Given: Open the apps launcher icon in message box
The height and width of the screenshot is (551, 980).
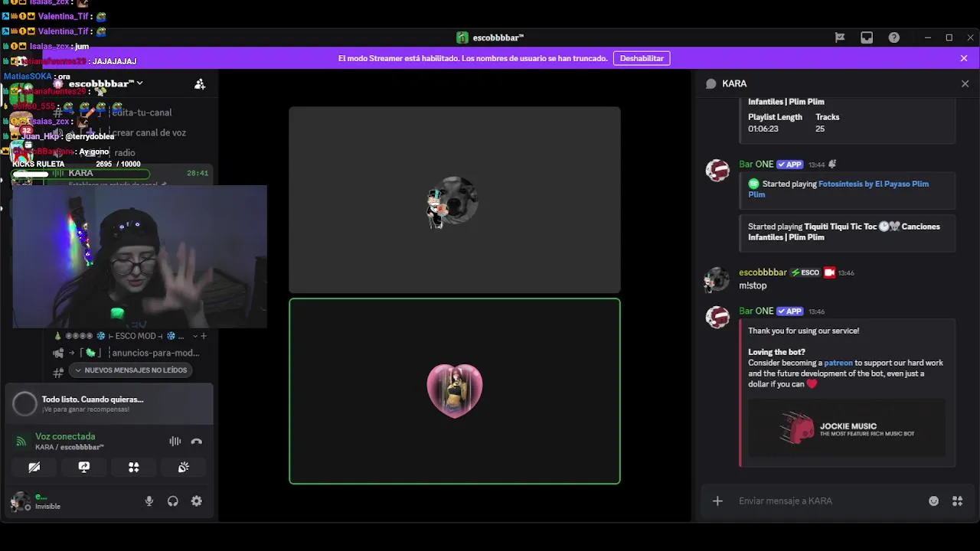Looking at the screenshot, I should [957, 501].
